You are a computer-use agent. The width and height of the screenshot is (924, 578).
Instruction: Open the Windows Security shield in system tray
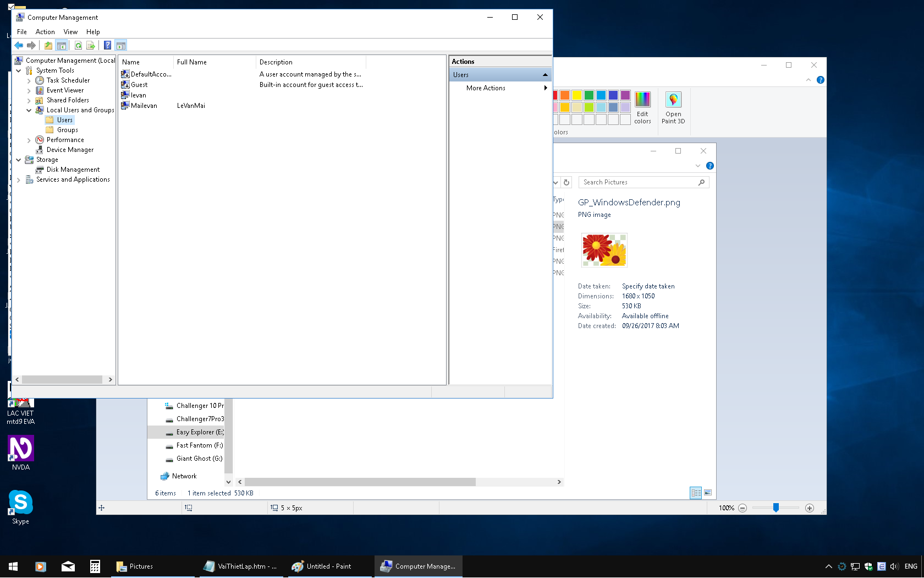[868, 566]
